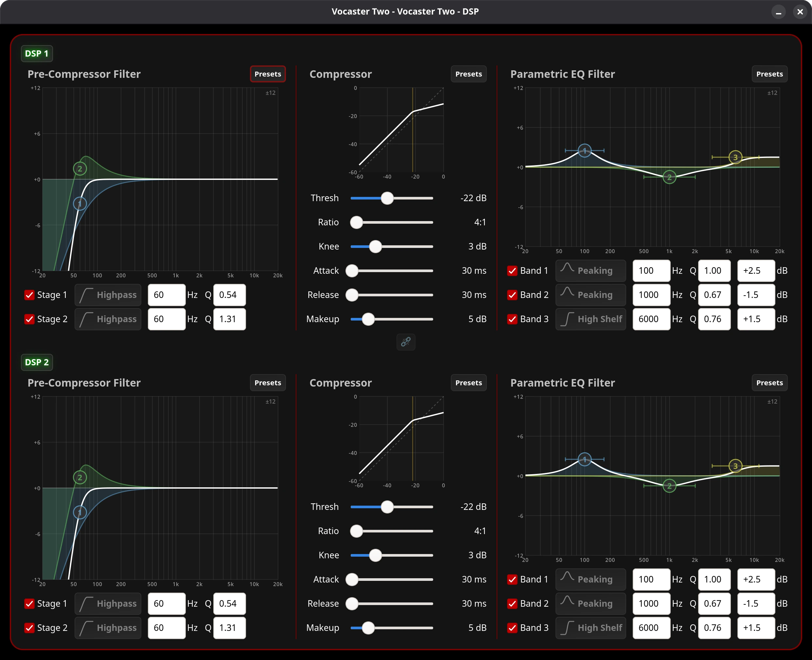Disable Stage 2 in DSP 2 pre-compressor filter

(29, 628)
